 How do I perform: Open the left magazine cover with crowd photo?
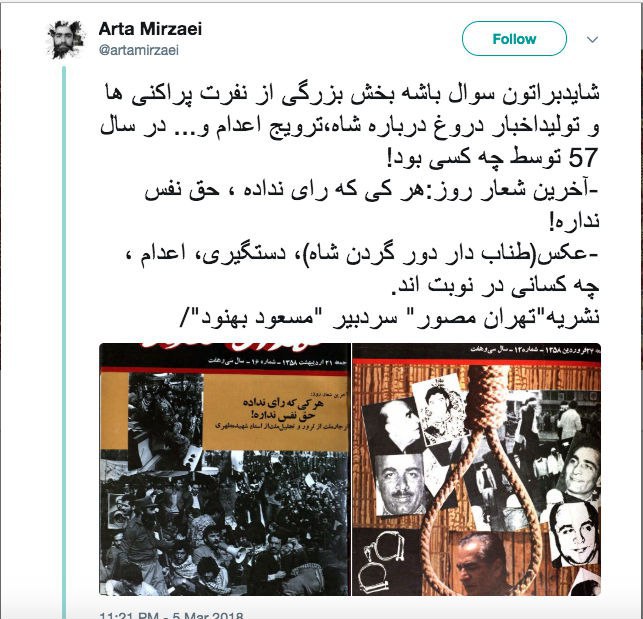click(x=225, y=469)
